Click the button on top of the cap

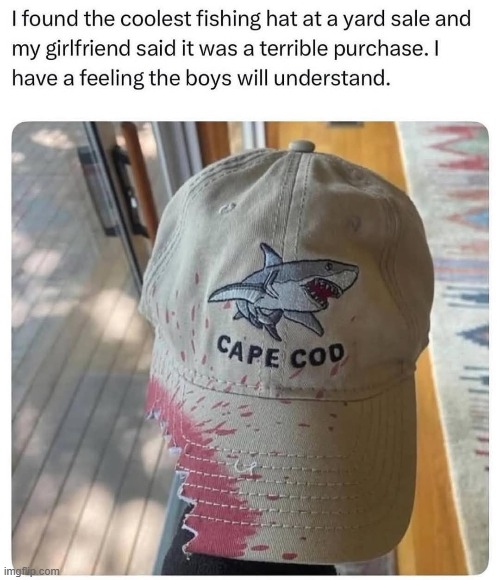(x=301, y=146)
